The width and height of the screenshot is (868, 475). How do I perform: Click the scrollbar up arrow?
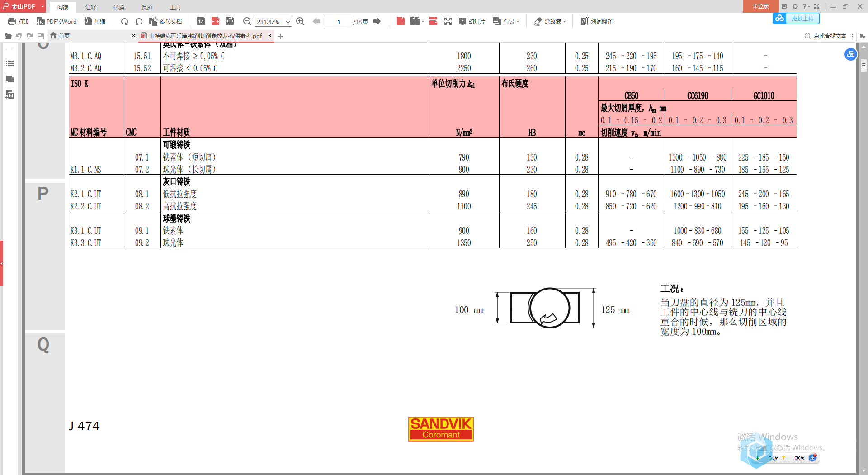point(863,46)
